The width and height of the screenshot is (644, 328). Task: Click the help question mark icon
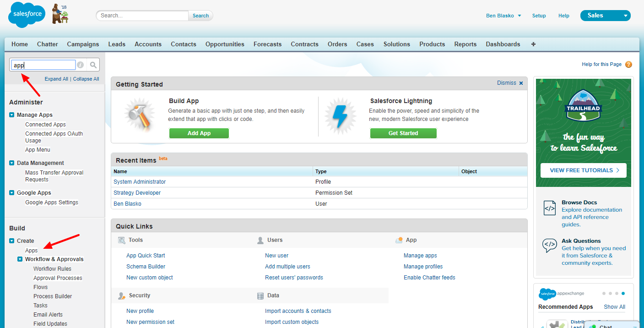tap(628, 65)
